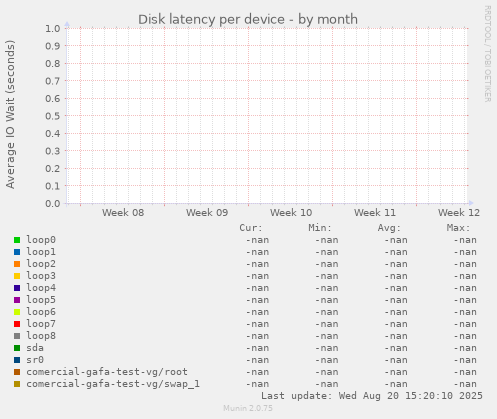The width and height of the screenshot is (497, 419).
Task: Click loop0 Cur value -nan
Action: pyautogui.click(x=257, y=240)
